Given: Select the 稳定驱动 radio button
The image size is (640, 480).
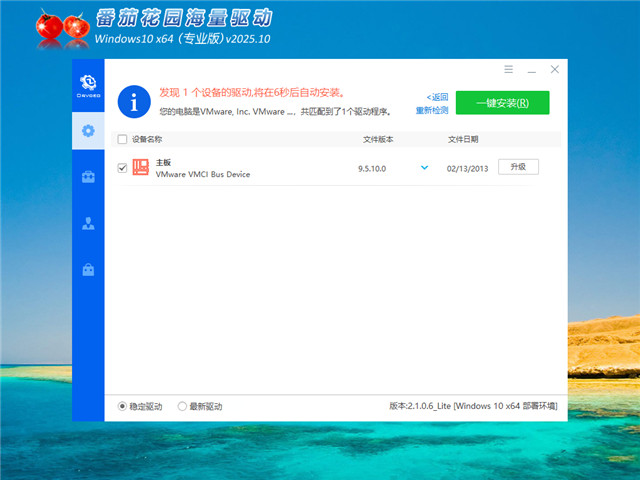Looking at the screenshot, I should [123, 406].
